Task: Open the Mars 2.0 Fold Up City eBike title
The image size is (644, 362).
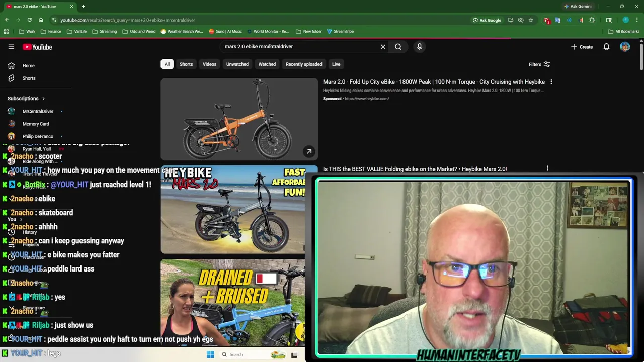Action: tap(434, 82)
